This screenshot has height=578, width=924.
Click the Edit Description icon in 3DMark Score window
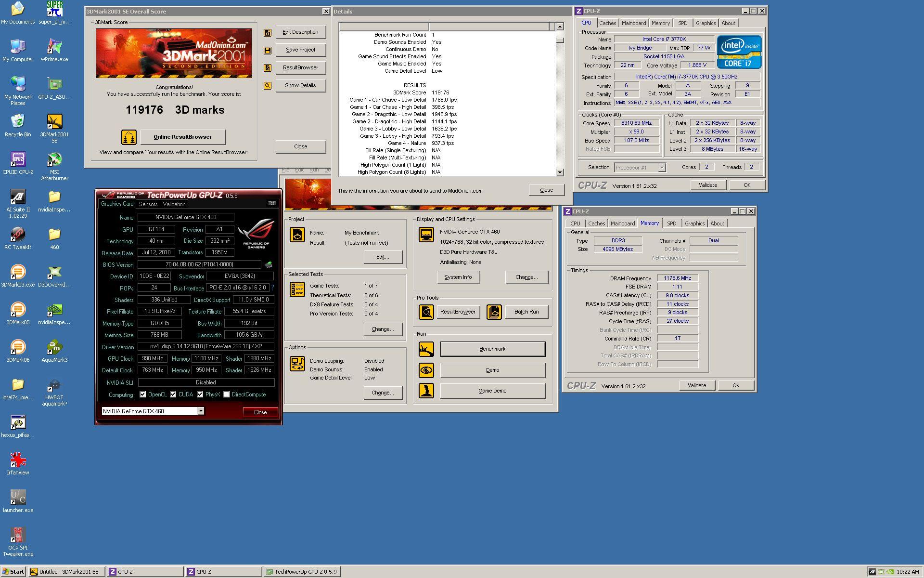pos(268,32)
